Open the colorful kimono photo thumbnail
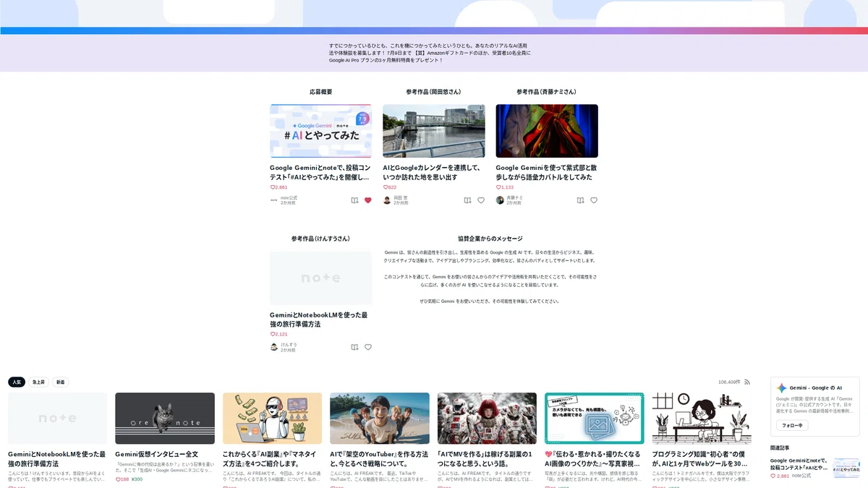 (547, 131)
